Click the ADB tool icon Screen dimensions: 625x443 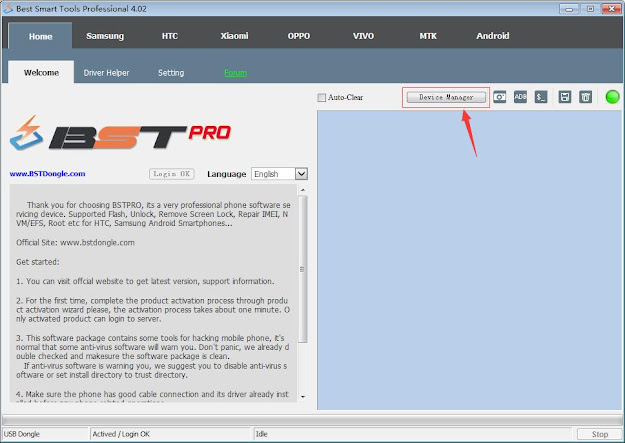(x=520, y=97)
